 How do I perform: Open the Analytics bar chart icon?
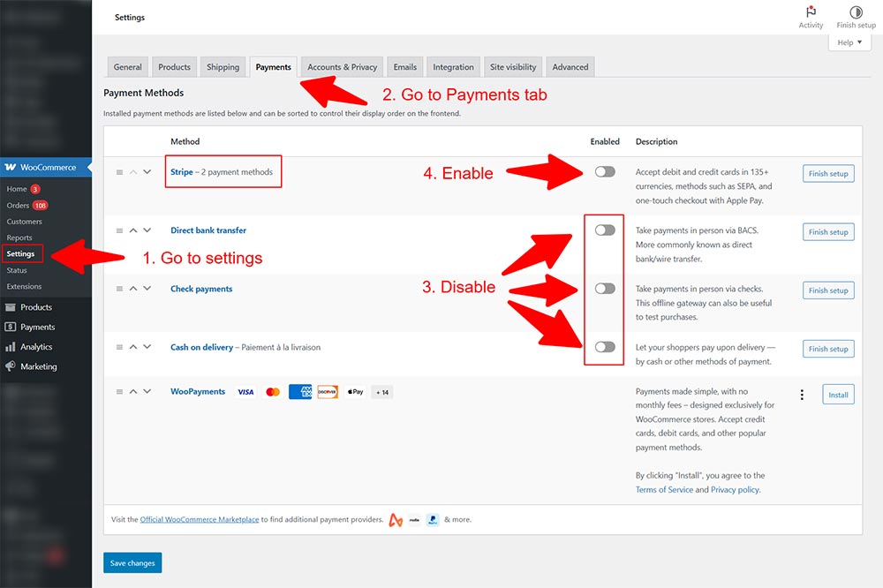(x=10, y=347)
